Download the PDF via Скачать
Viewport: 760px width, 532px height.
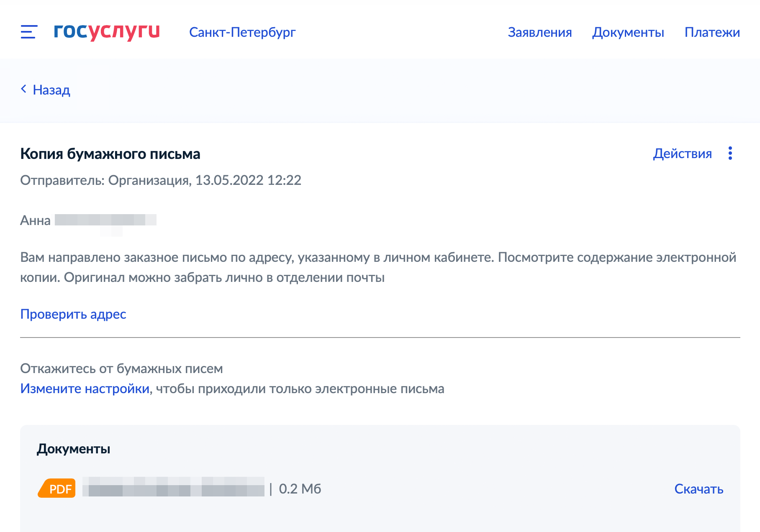pyautogui.click(x=699, y=489)
